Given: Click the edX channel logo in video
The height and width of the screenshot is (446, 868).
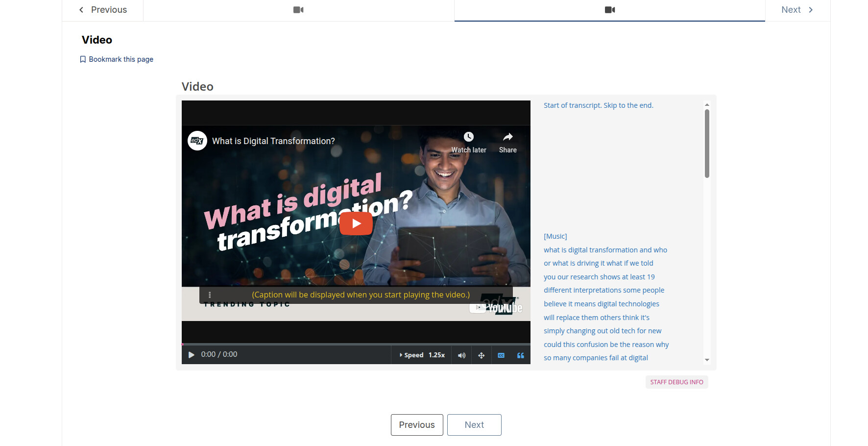Looking at the screenshot, I should pos(197,141).
